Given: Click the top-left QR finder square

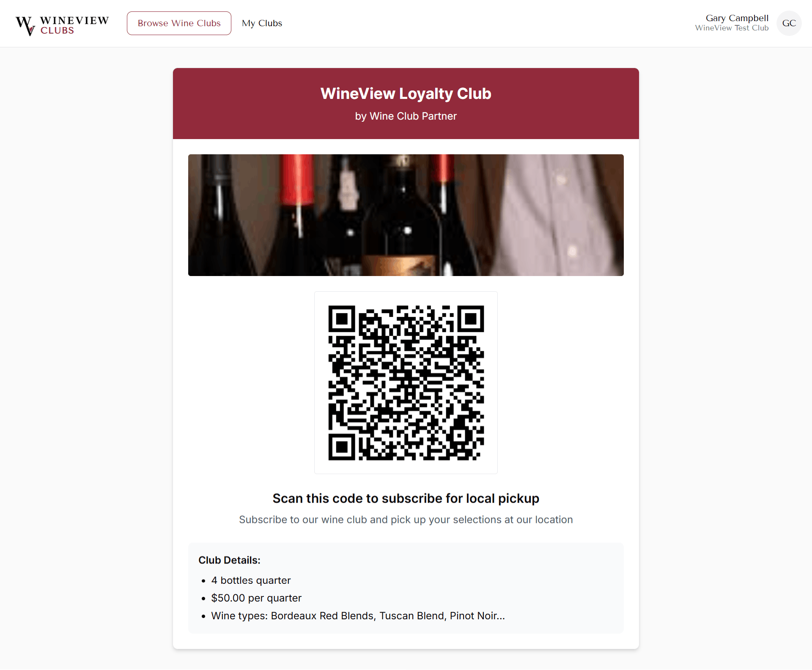Looking at the screenshot, I should 342,319.
